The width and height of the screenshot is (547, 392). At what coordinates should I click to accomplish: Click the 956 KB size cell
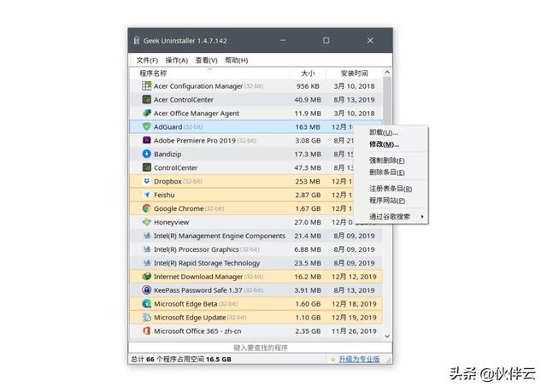click(308, 86)
